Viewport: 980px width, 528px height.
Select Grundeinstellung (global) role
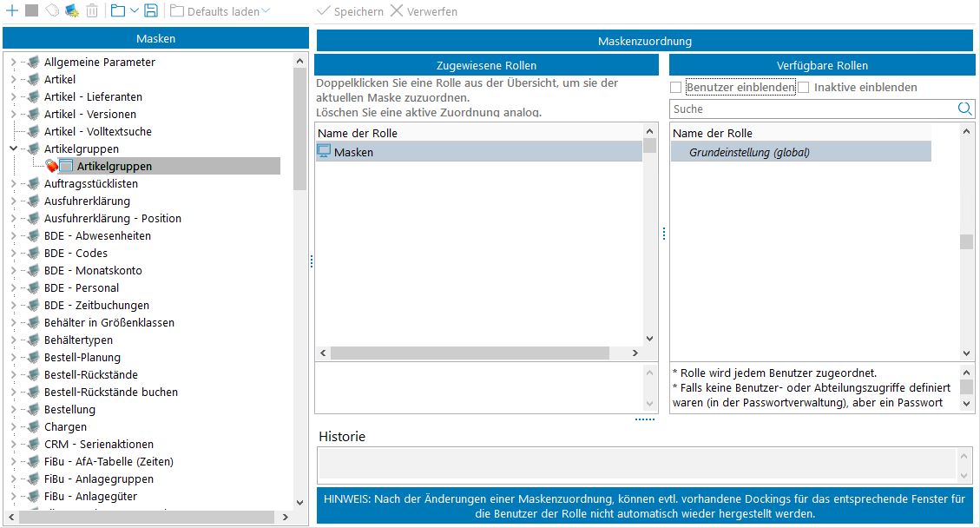click(749, 153)
